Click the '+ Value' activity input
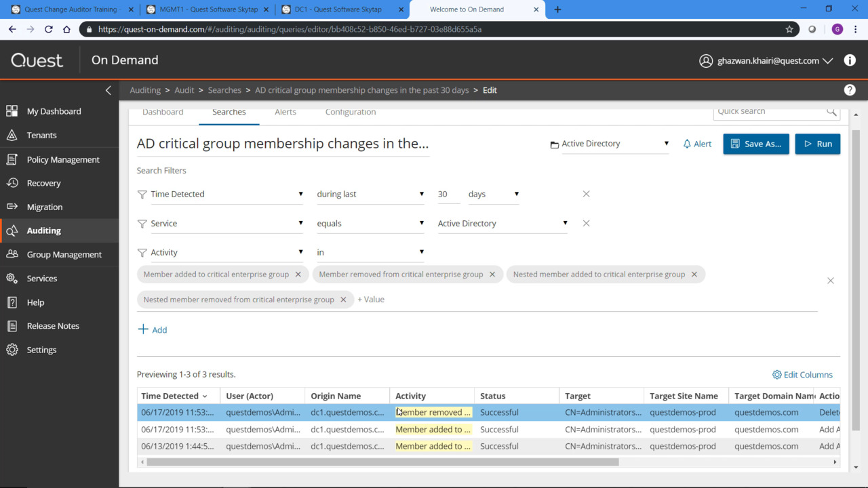The width and height of the screenshot is (868, 488). (x=371, y=300)
